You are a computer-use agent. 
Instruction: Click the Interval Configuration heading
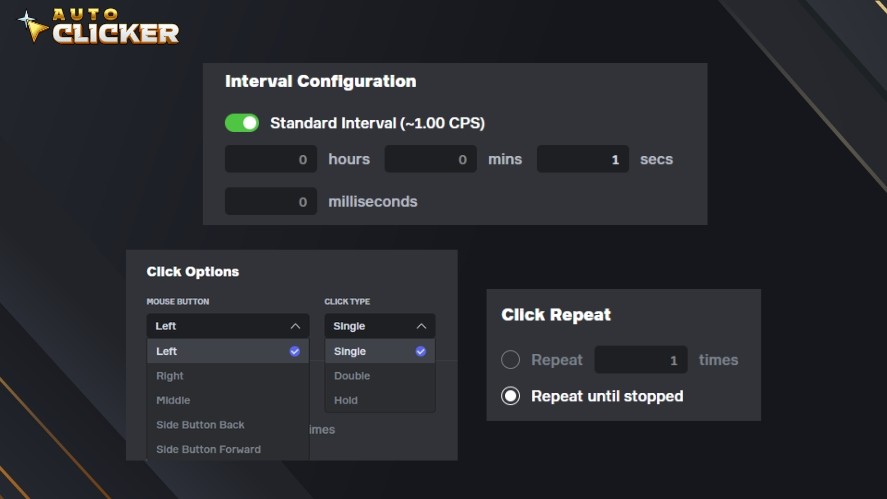(x=320, y=81)
